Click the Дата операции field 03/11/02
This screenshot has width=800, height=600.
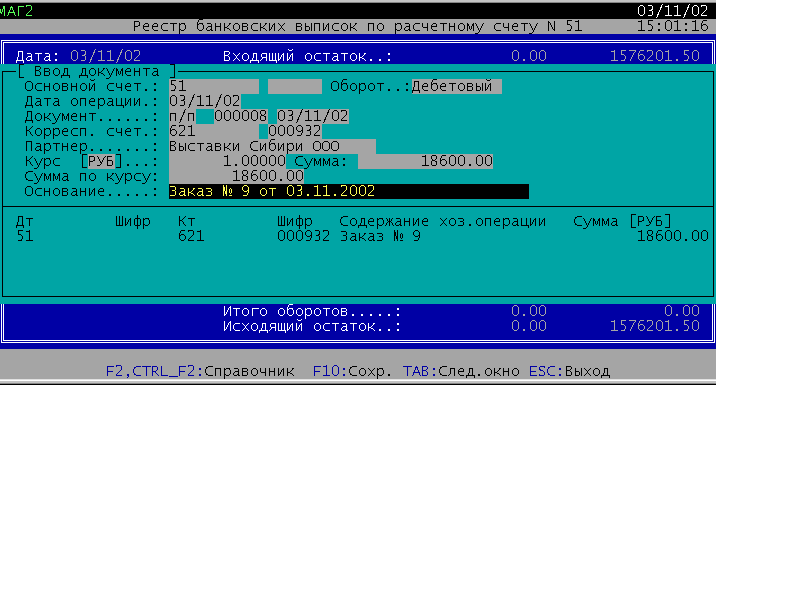pos(205,101)
